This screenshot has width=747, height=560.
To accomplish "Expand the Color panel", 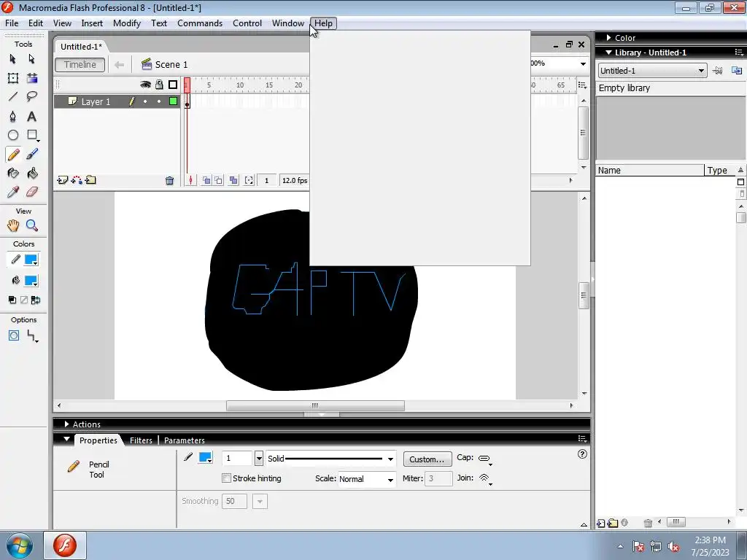I will 609,38.
